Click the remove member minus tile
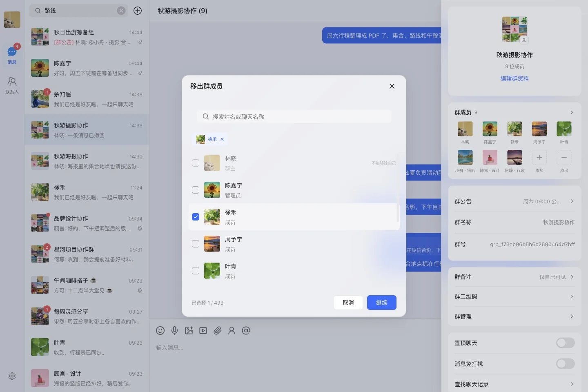588x392 pixels. coord(564,158)
